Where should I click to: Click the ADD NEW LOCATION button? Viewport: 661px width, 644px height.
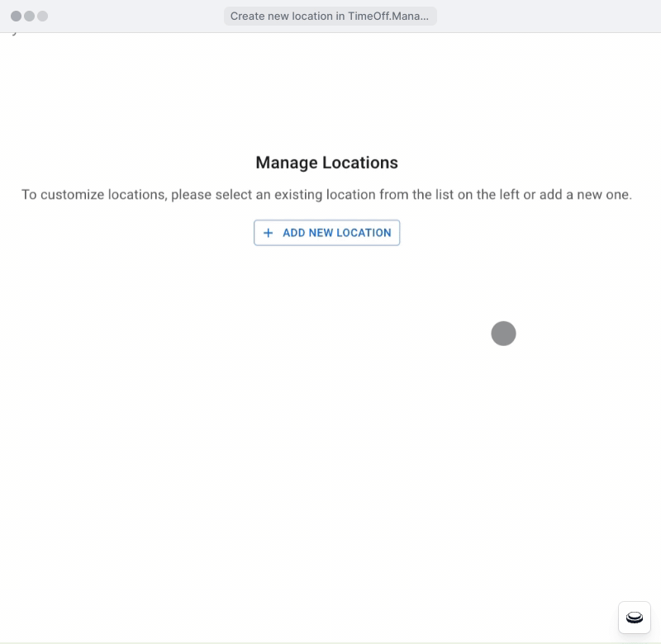(326, 233)
